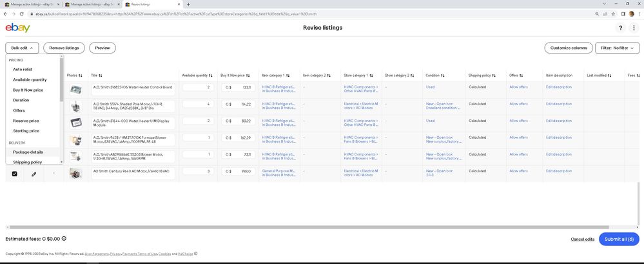Viewport: 644px width, 264px height.
Task: Sort by Buy It Now price arrows
Action: tap(248, 76)
